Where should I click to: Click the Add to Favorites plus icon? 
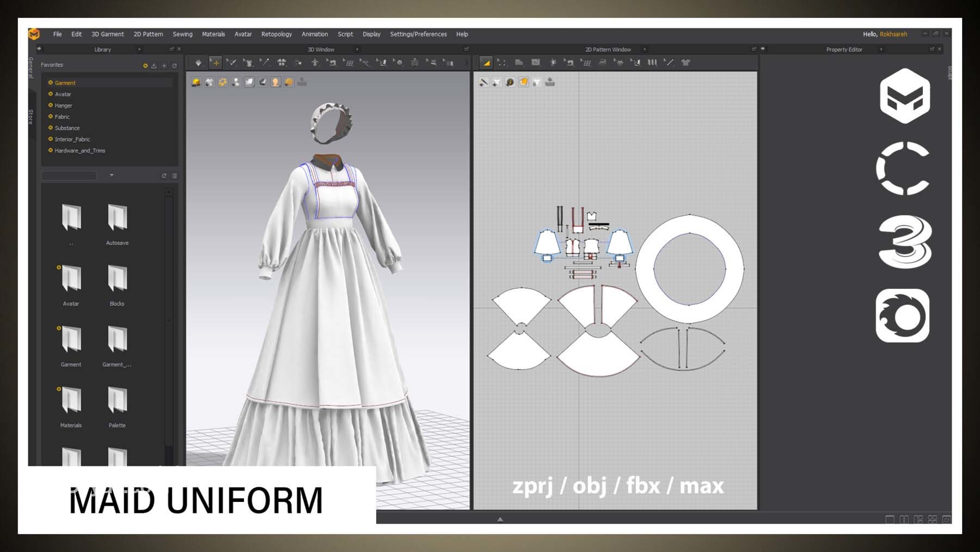tap(164, 66)
